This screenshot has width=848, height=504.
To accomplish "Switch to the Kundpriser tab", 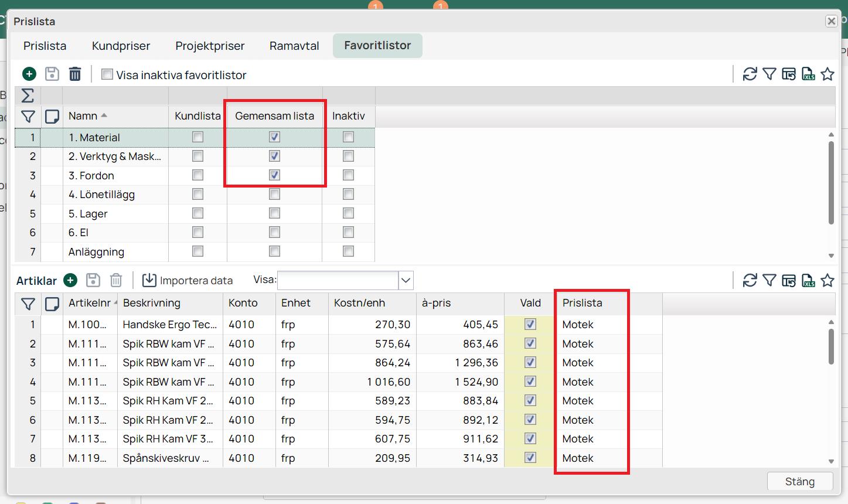I will 121,46.
